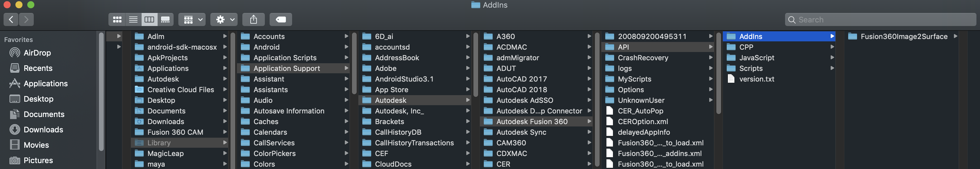Viewport: 980px width, 169px height.
Task: Select the Scripts folder
Action: pos(779,68)
